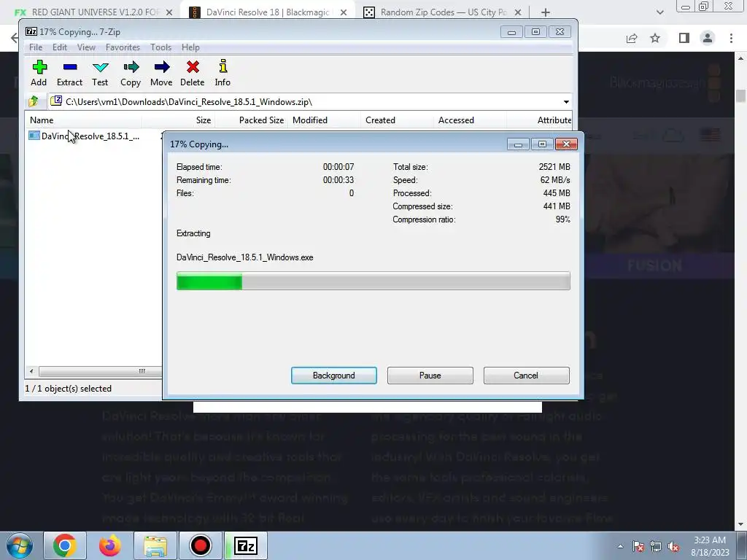Open the 7-Zip Tools menu
The width and height of the screenshot is (747, 560).
[x=160, y=47]
